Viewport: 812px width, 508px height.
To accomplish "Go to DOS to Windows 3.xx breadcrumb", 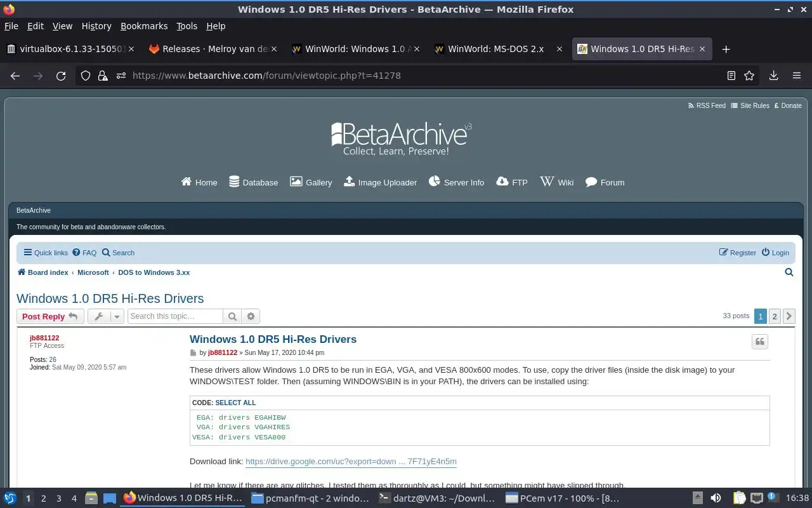I will (154, 272).
